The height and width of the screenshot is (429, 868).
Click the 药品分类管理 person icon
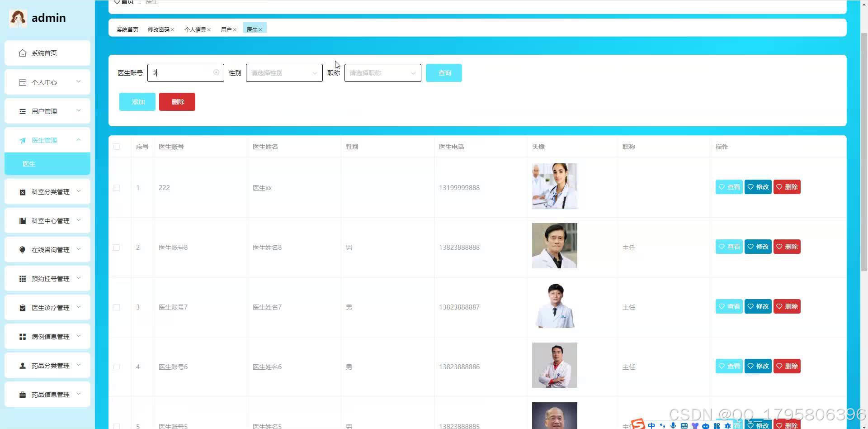coord(23,366)
